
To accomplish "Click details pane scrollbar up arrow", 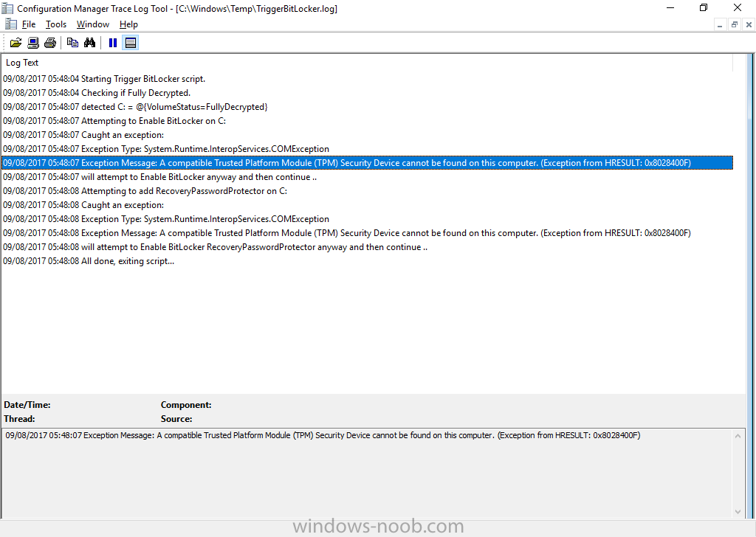I will [x=738, y=437].
